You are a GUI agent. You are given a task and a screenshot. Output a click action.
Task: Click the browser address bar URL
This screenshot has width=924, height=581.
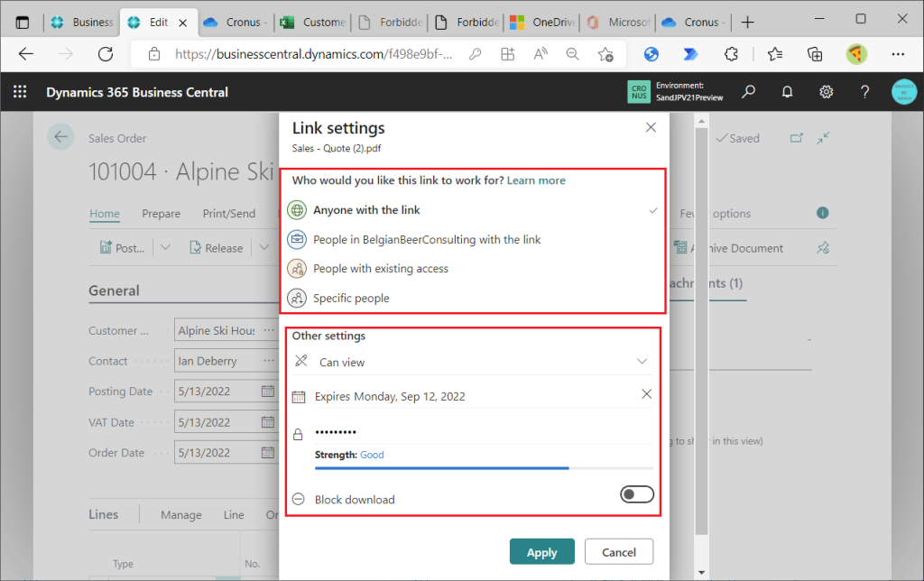click(313, 54)
